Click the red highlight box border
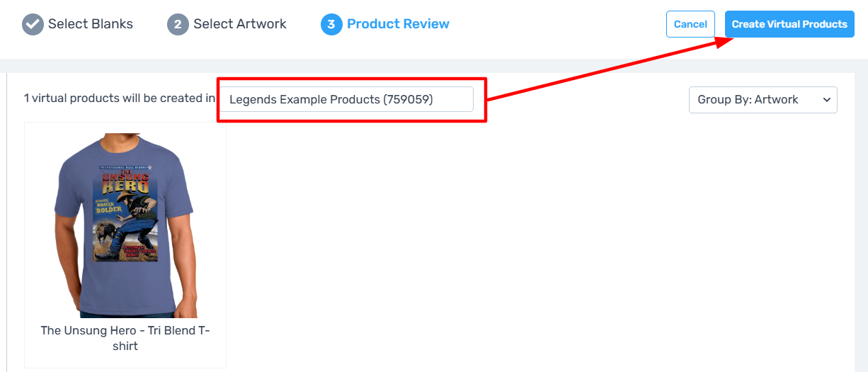Image resolution: width=868 pixels, height=372 pixels. [x=352, y=79]
